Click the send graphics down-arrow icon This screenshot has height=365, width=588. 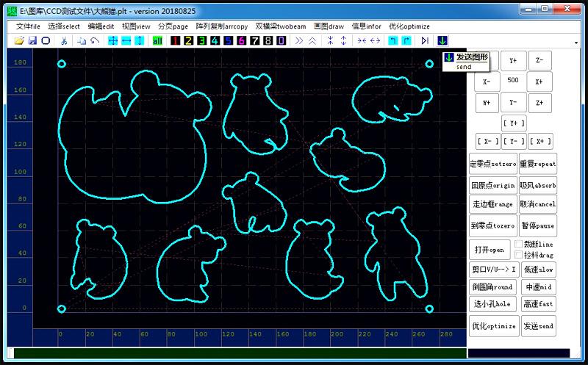[442, 40]
